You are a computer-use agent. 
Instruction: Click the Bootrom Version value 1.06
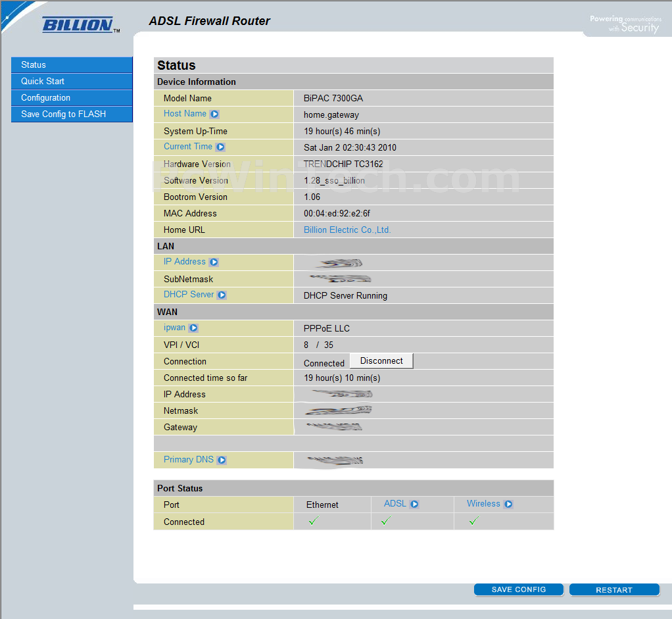312,197
